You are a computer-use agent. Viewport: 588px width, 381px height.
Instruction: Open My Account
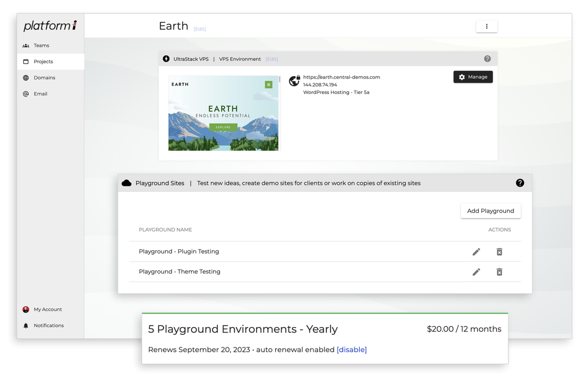(47, 309)
